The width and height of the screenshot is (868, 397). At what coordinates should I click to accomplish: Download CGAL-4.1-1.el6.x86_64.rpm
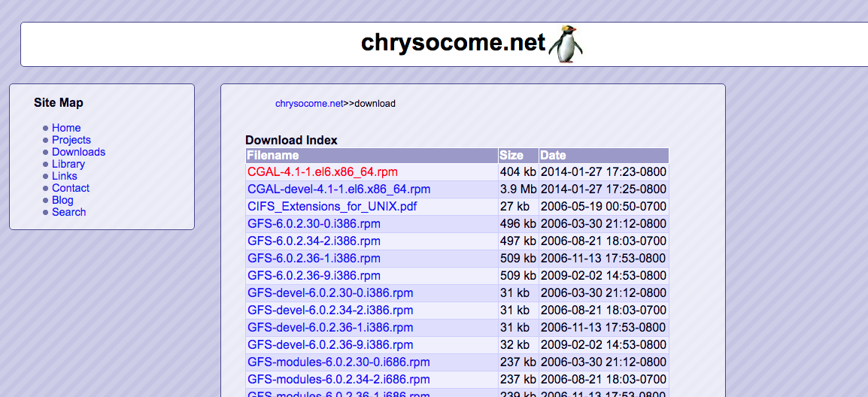point(323,171)
